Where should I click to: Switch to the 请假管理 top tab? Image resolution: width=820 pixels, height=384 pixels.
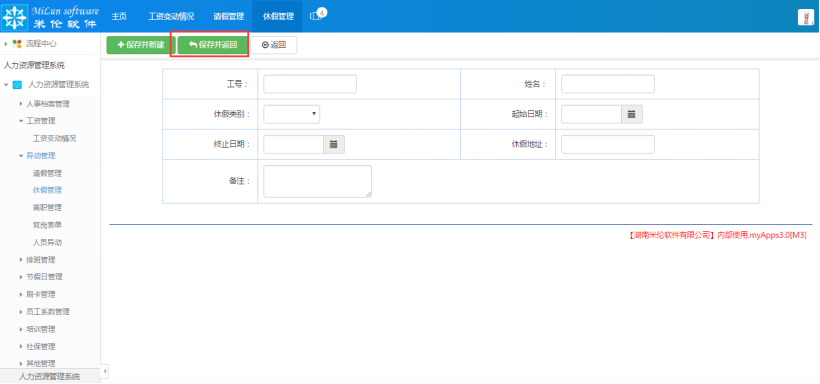(229, 16)
